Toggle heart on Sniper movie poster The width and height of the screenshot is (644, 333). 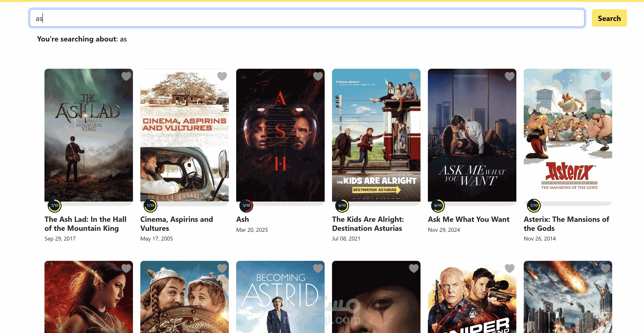509,268
